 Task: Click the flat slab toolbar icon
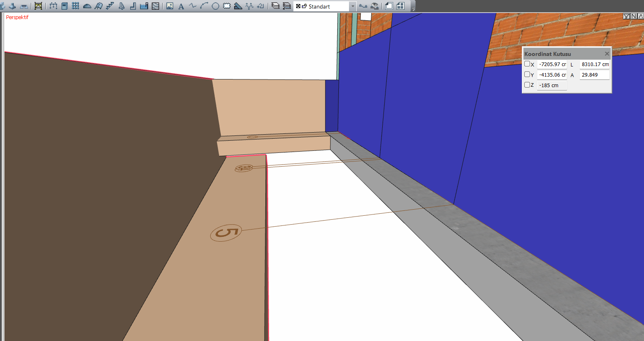24,6
